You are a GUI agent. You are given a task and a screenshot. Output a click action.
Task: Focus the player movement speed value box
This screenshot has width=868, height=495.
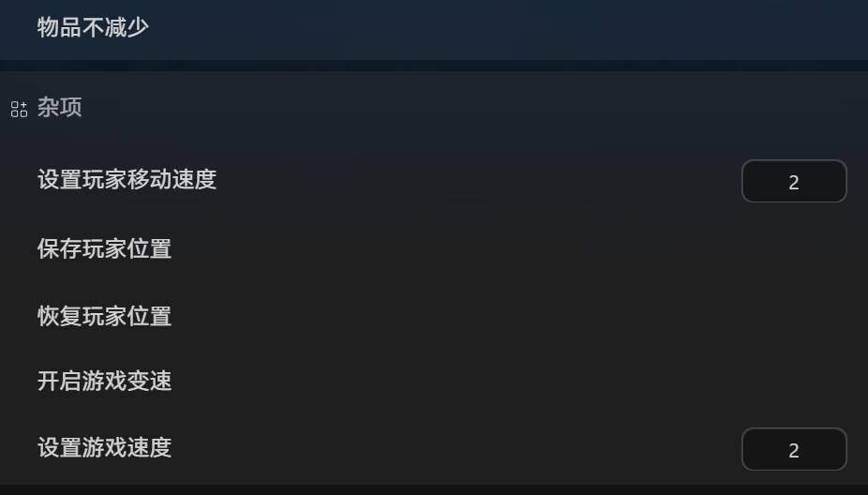pos(794,181)
